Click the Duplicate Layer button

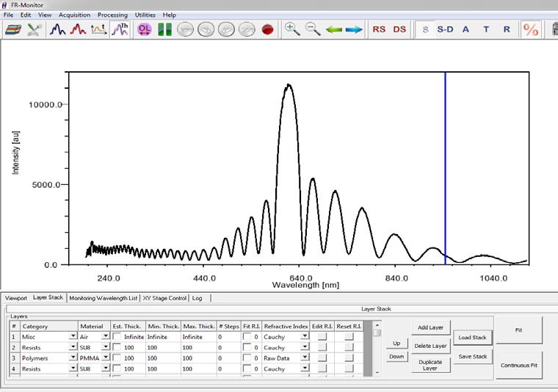[430, 365]
